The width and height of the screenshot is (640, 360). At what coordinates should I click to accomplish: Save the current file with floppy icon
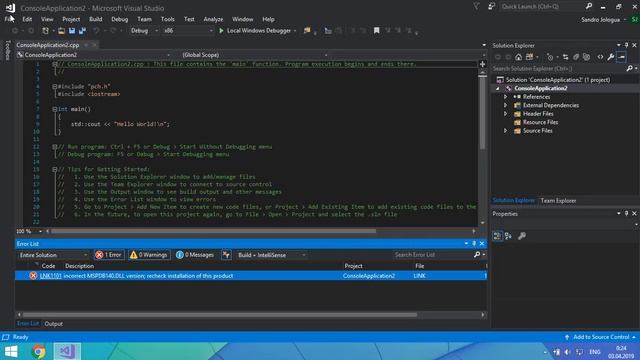72,31
